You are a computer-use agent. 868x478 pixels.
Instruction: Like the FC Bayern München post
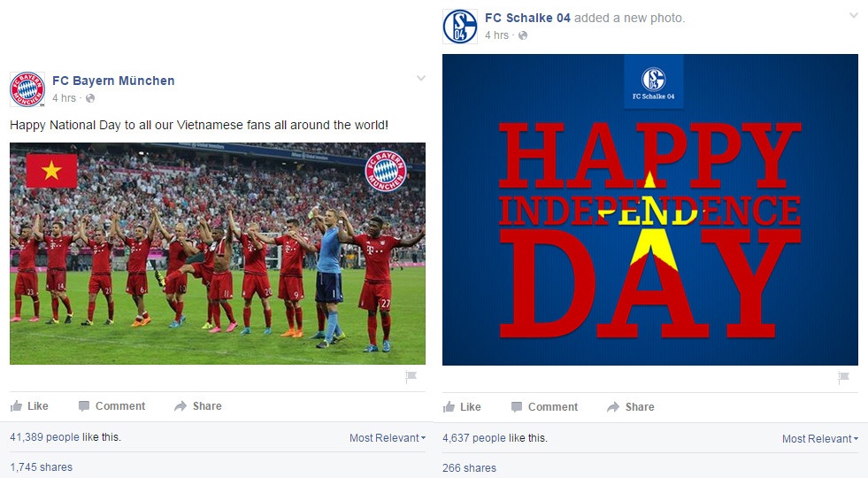click(29, 406)
